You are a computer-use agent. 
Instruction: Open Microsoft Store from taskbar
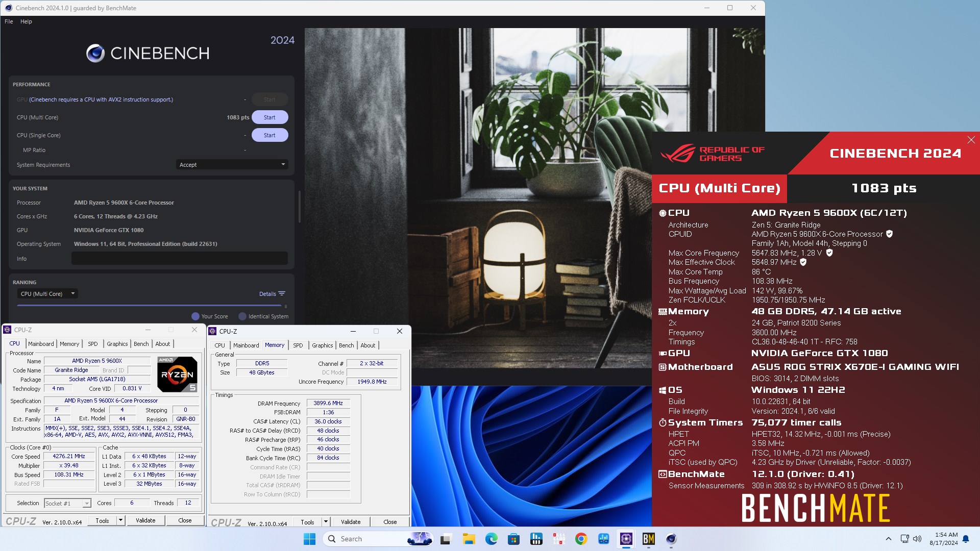[514, 539]
